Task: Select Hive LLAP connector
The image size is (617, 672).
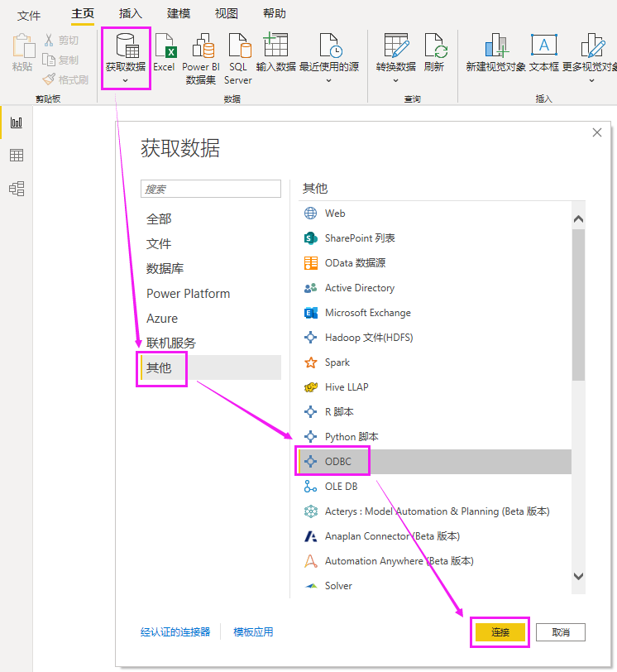Action: (435, 387)
